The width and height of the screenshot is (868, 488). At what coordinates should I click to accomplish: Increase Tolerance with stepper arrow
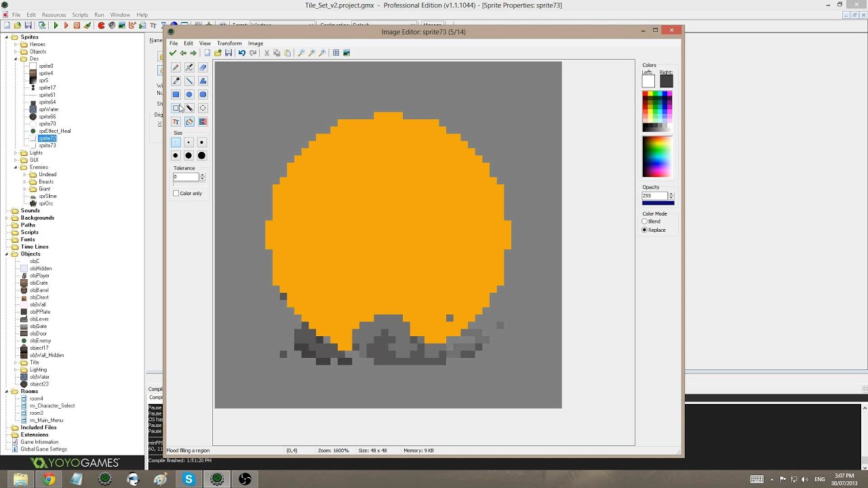pos(202,175)
